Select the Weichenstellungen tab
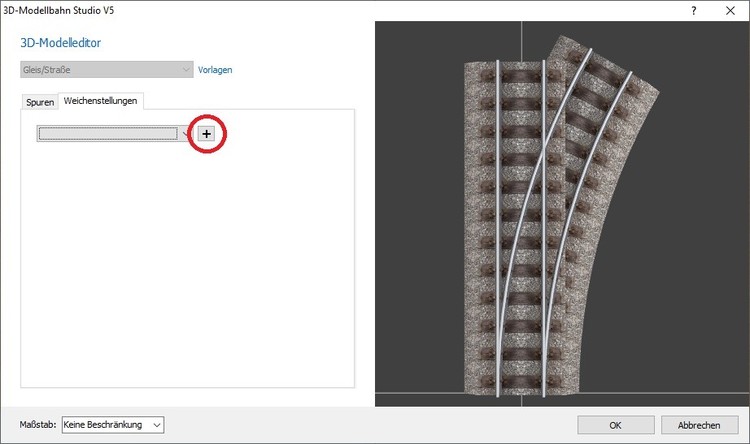The height and width of the screenshot is (444, 750). tap(100, 101)
